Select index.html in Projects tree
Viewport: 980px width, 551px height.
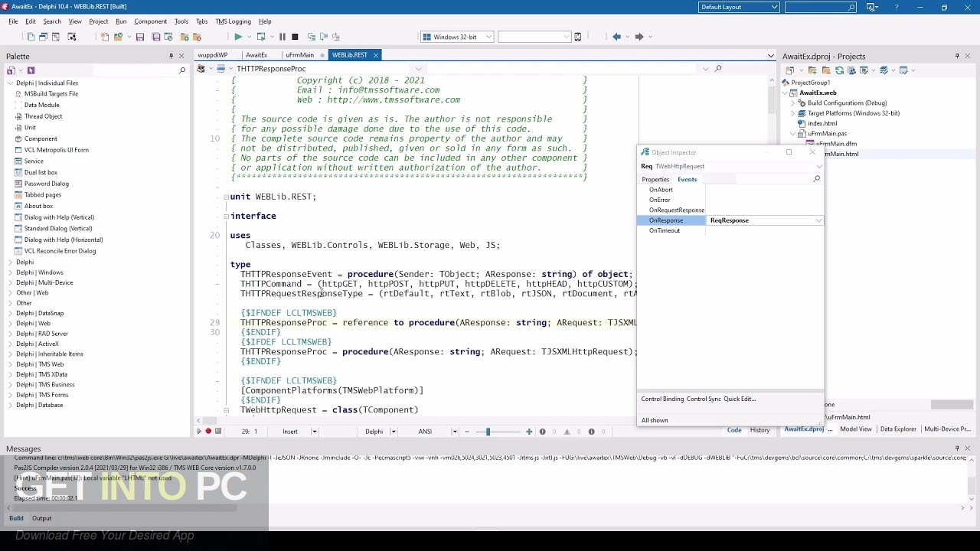click(x=822, y=123)
